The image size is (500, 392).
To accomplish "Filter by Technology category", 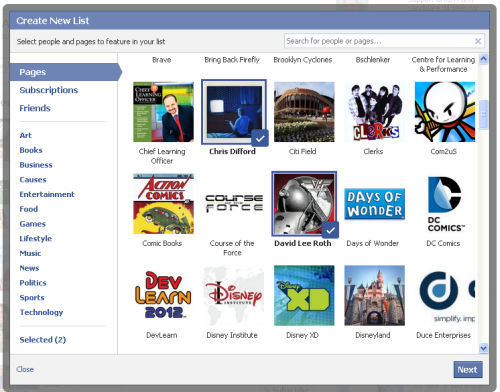I will tap(41, 312).
